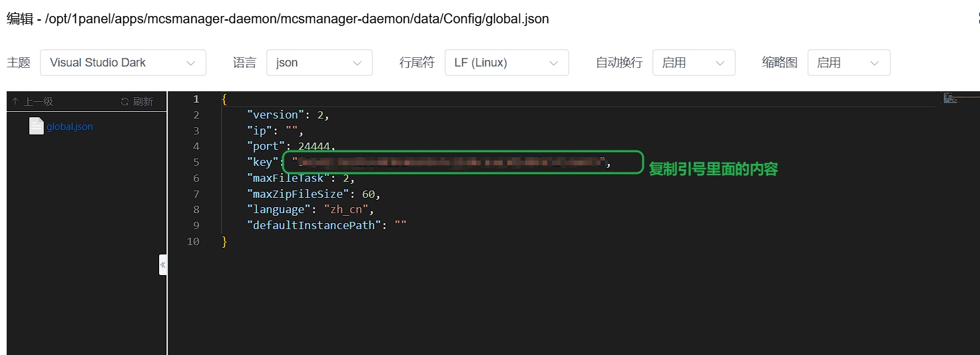
Task: Open the 缩略图 minimap dropdown
Action: click(x=848, y=63)
